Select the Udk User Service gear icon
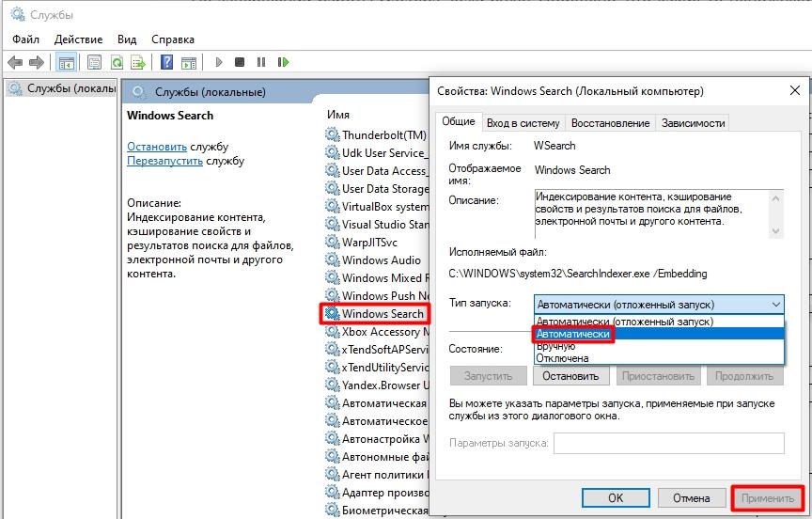Screen dimensions: 812x519 point(332,153)
